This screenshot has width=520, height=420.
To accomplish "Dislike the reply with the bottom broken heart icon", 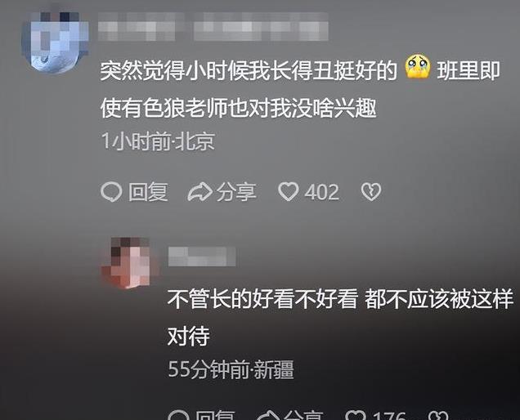I will 438,416.
